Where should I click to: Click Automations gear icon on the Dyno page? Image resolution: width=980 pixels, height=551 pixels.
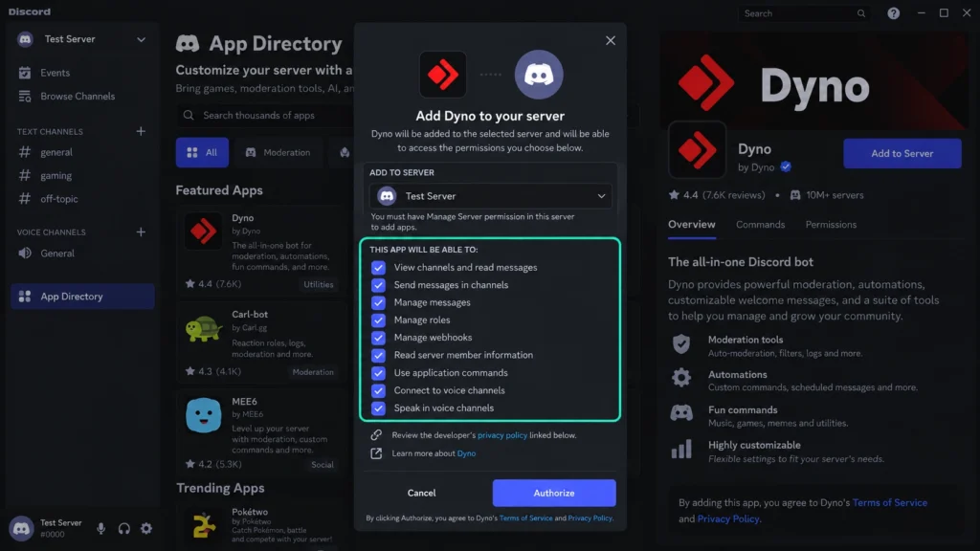[681, 378]
